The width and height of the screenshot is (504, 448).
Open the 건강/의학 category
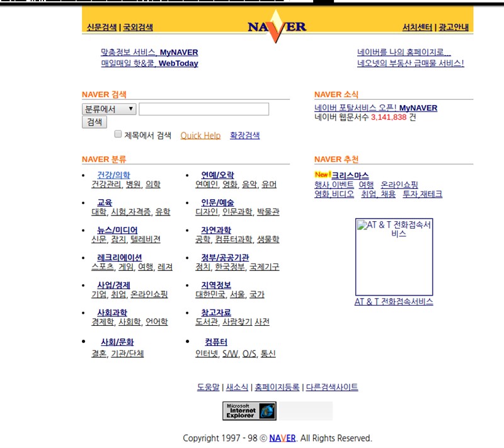[x=114, y=175]
